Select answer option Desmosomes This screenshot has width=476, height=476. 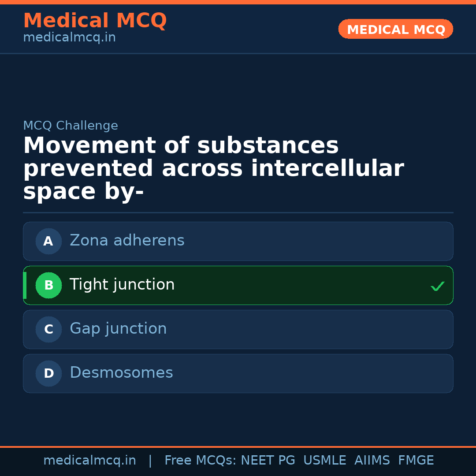click(238, 373)
